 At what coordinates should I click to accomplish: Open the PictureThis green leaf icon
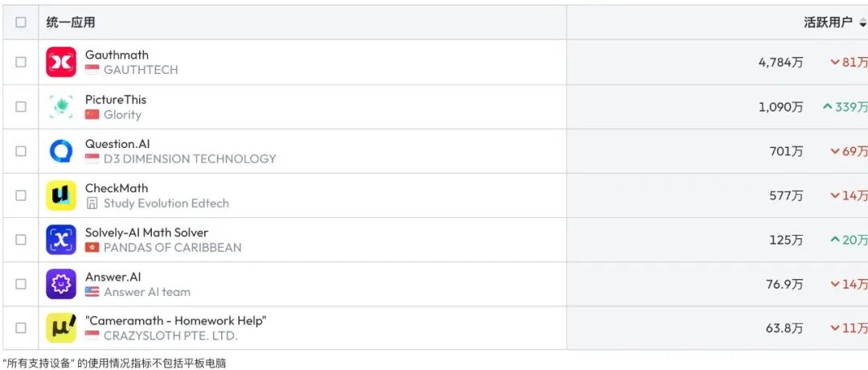point(61,106)
